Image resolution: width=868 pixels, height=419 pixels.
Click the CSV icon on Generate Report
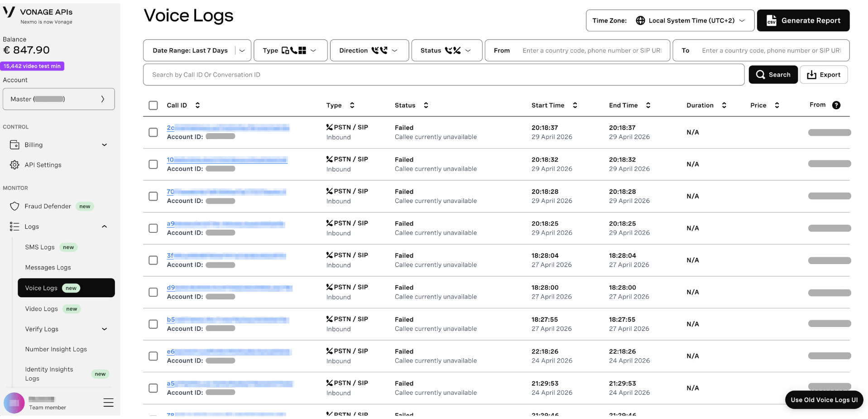(771, 20)
